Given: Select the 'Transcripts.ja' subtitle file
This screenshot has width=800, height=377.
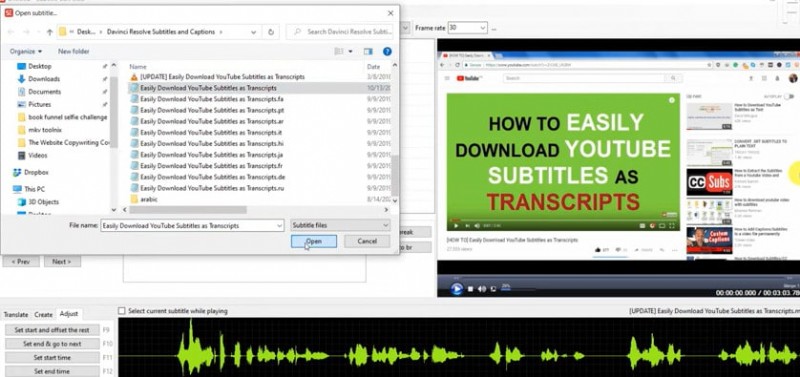Looking at the screenshot, I should pos(207,155).
